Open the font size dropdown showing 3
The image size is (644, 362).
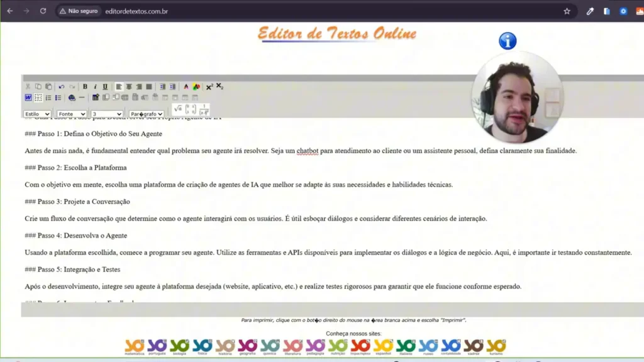coord(107,114)
